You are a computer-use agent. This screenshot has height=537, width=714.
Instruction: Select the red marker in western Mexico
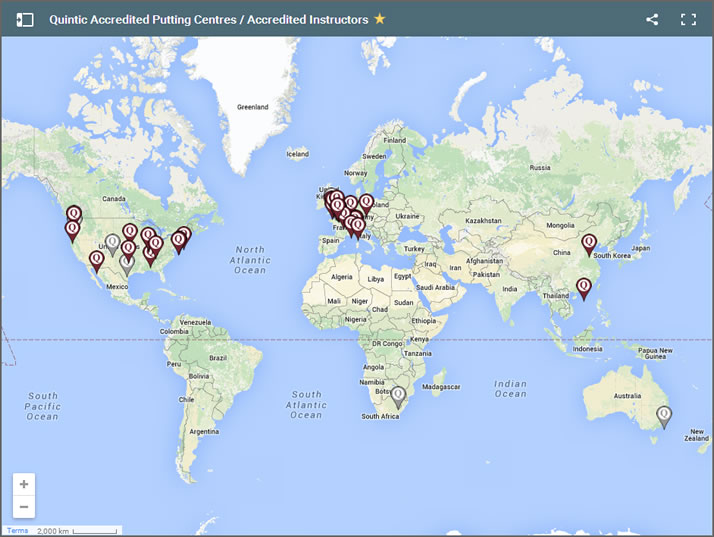[96, 260]
